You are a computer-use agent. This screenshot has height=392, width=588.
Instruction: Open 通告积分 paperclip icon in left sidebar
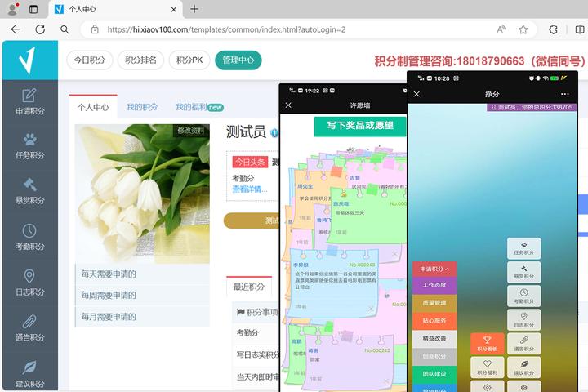coord(30,327)
